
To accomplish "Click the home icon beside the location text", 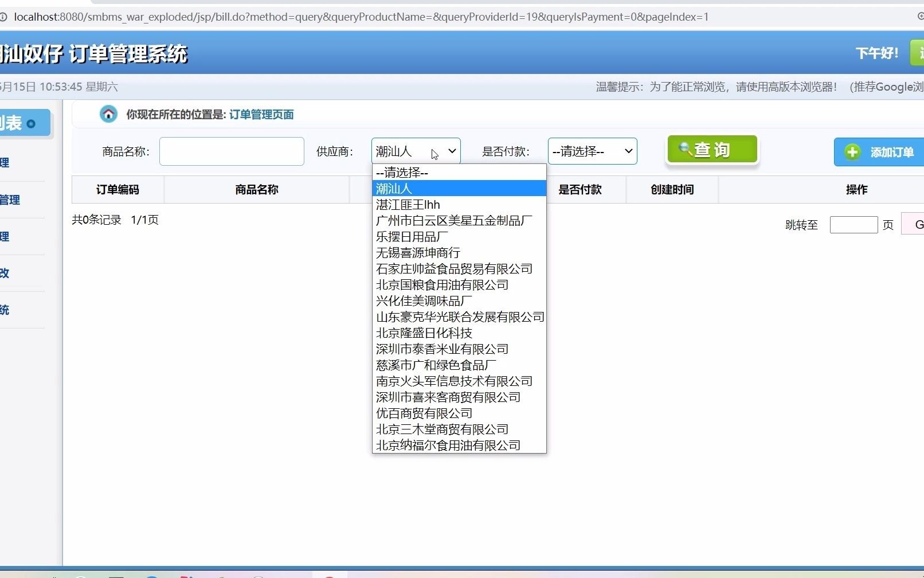I will coord(108,114).
